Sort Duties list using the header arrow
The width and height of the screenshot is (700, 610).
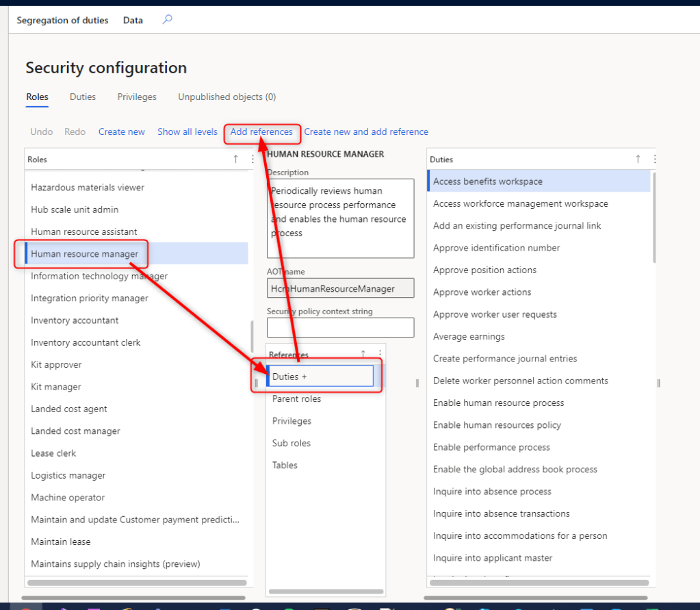click(x=638, y=159)
